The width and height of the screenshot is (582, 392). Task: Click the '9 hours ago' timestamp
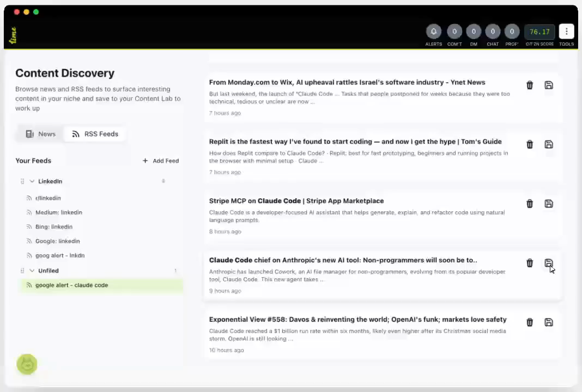(225, 291)
